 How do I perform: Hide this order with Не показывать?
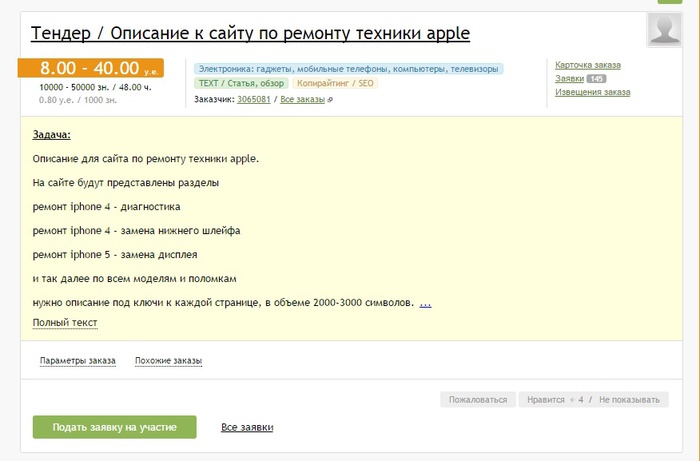tap(629, 400)
